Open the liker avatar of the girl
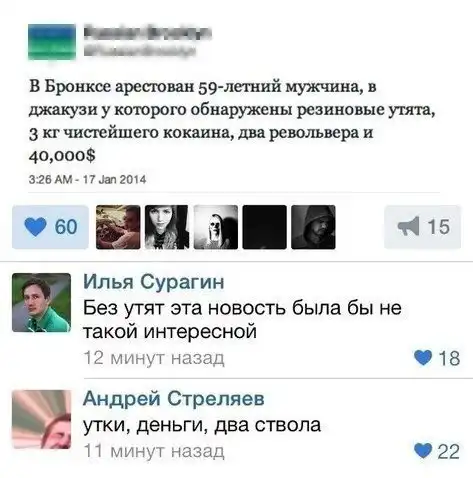The image size is (473, 478). click(167, 227)
